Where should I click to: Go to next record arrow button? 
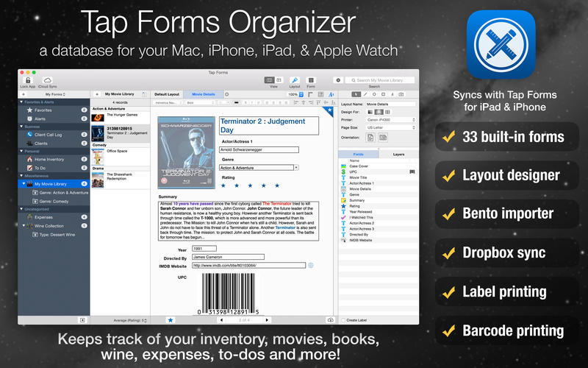[x=266, y=320]
